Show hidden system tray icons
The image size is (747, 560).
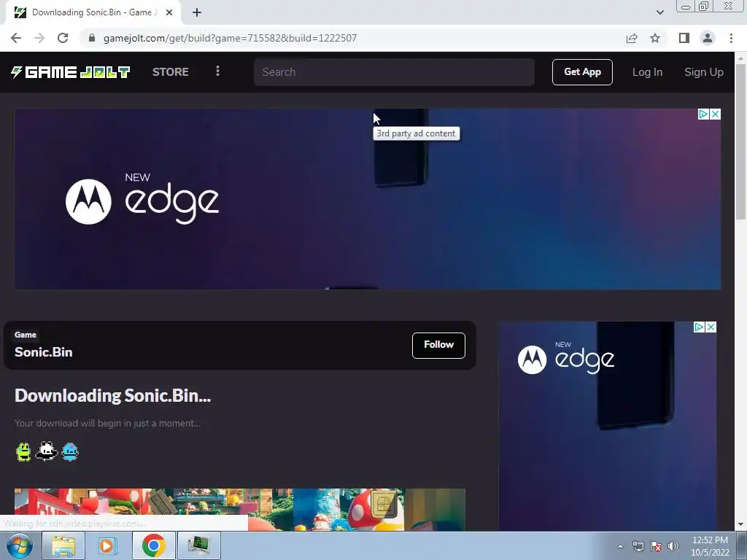tap(620, 546)
